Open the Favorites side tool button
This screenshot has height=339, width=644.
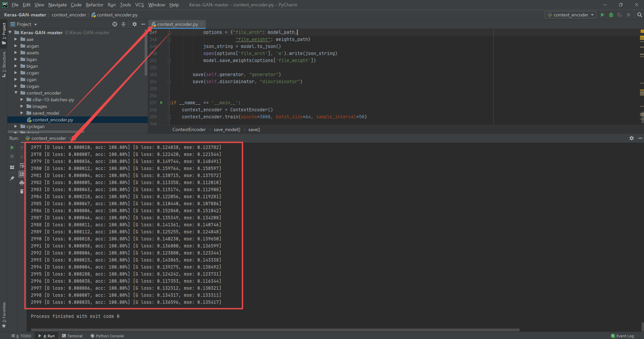click(4, 315)
